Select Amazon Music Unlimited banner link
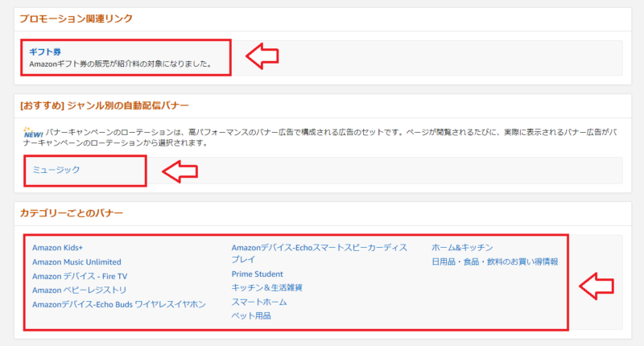The height and width of the screenshot is (346, 644). 76,262
